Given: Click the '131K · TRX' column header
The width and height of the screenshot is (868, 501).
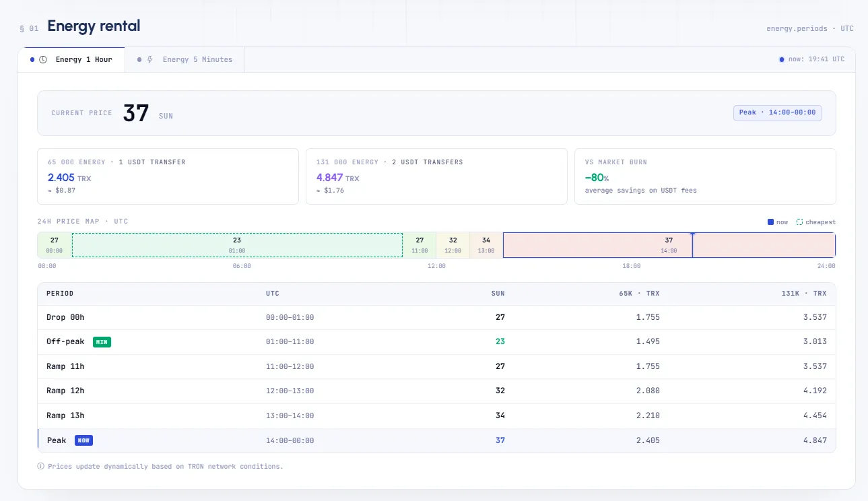Looking at the screenshot, I should point(804,294).
